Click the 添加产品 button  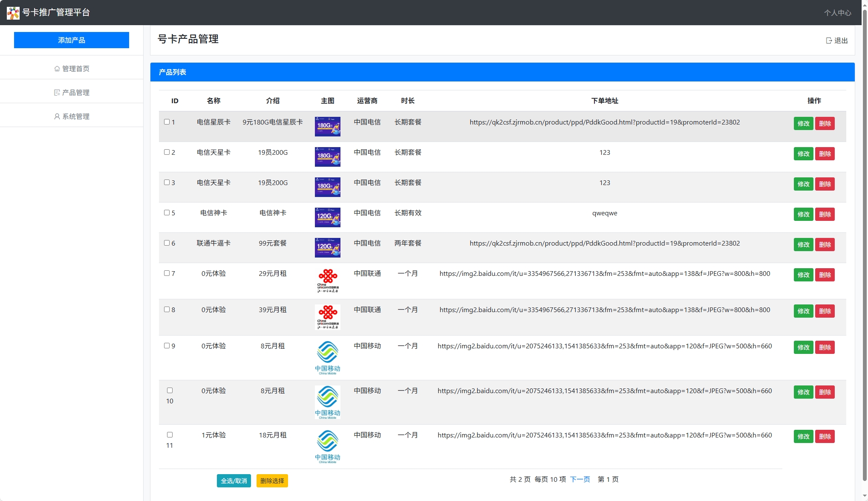(x=72, y=40)
